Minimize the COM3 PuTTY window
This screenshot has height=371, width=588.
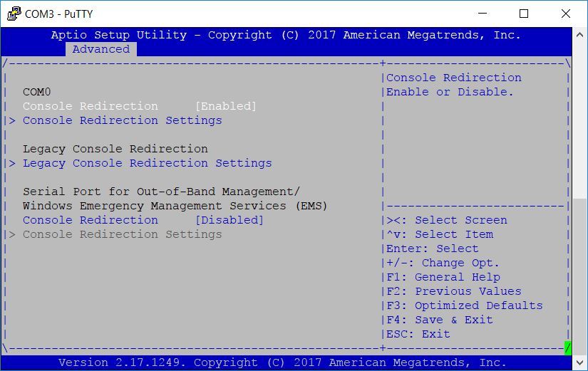pos(483,14)
